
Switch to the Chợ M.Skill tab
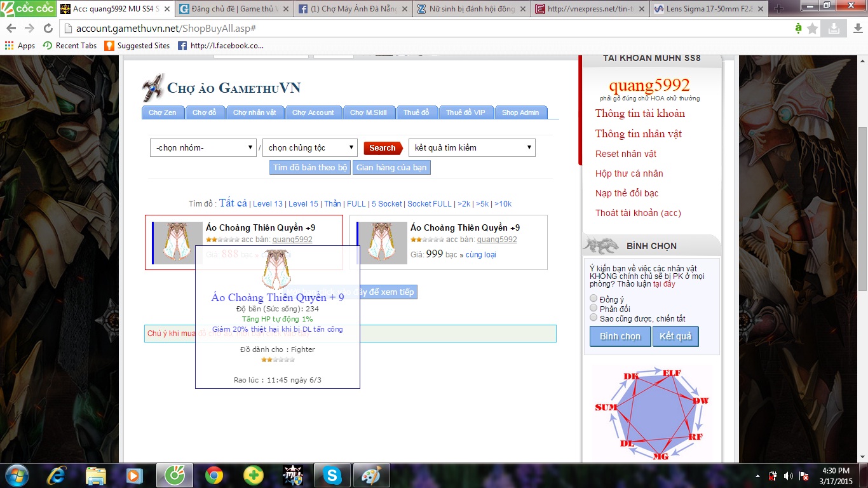369,112
